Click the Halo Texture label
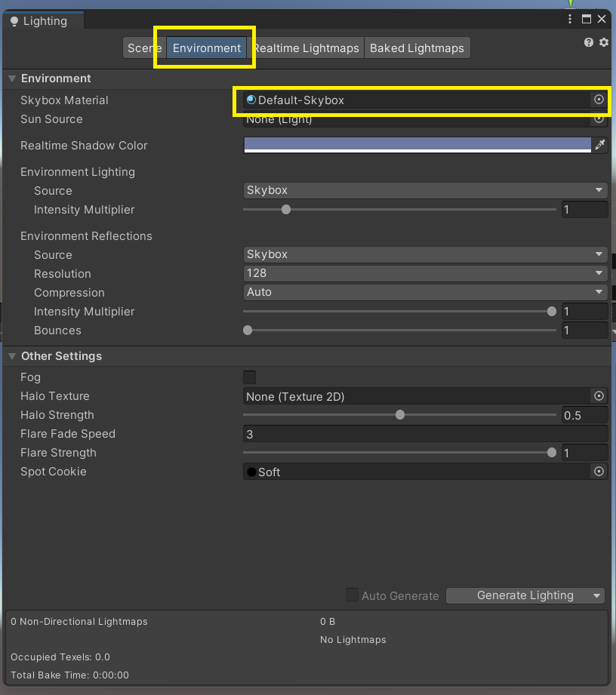The height and width of the screenshot is (695, 616). point(55,396)
